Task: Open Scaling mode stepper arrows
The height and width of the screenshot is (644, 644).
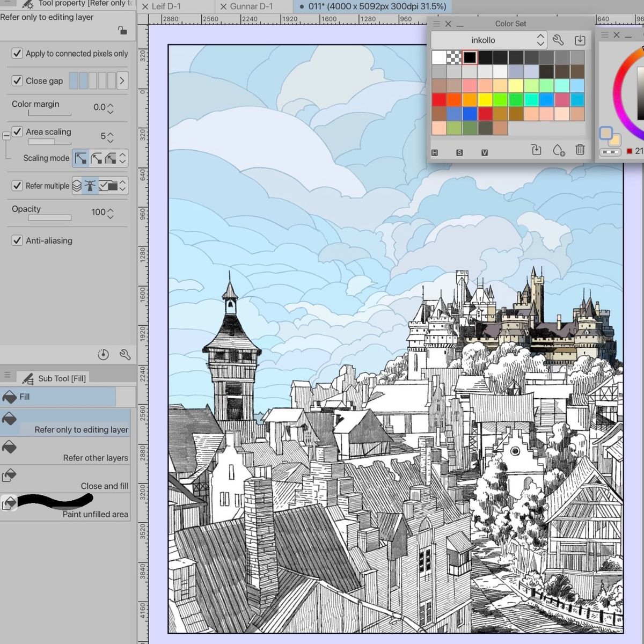Action: tap(122, 158)
